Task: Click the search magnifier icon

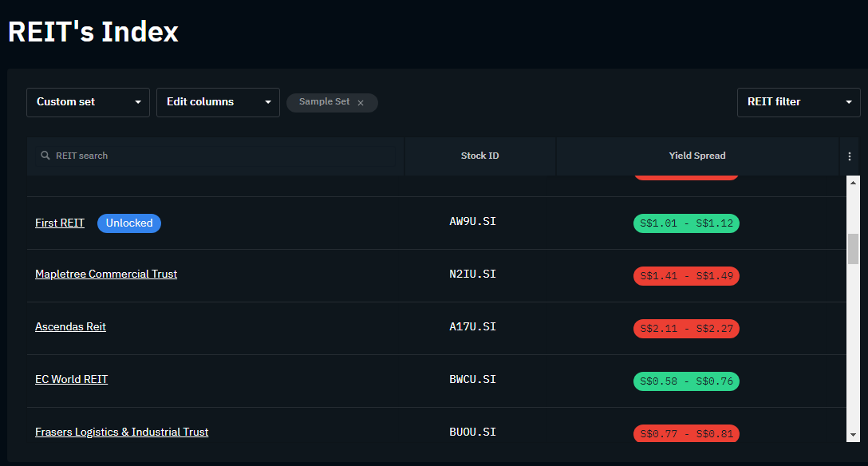Action: 45,156
